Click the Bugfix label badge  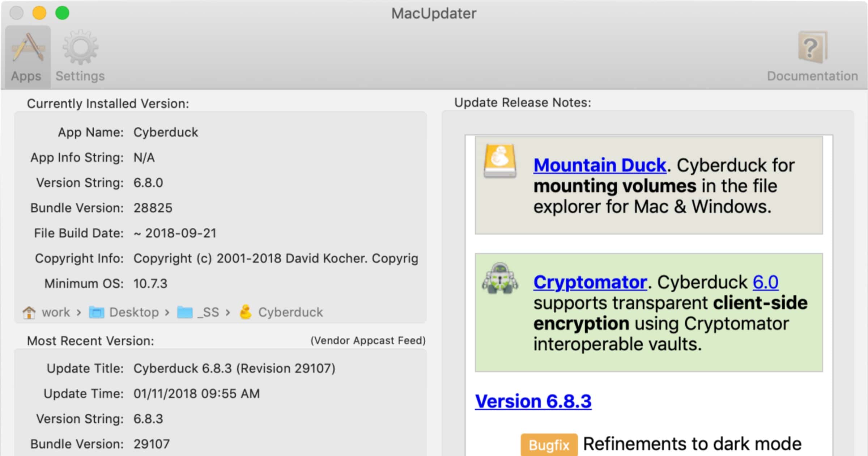tap(549, 445)
